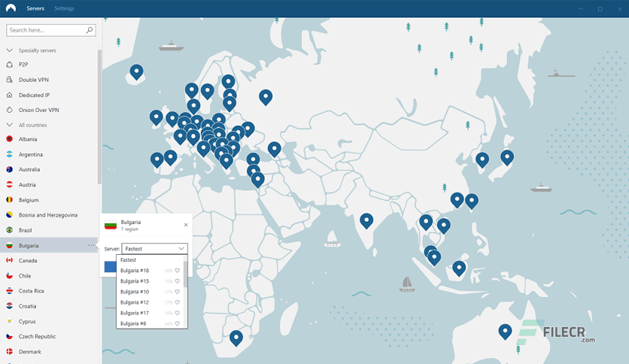Open Bulgaria's three-dot options
The width and height of the screenshot is (629, 364).
[91, 245]
